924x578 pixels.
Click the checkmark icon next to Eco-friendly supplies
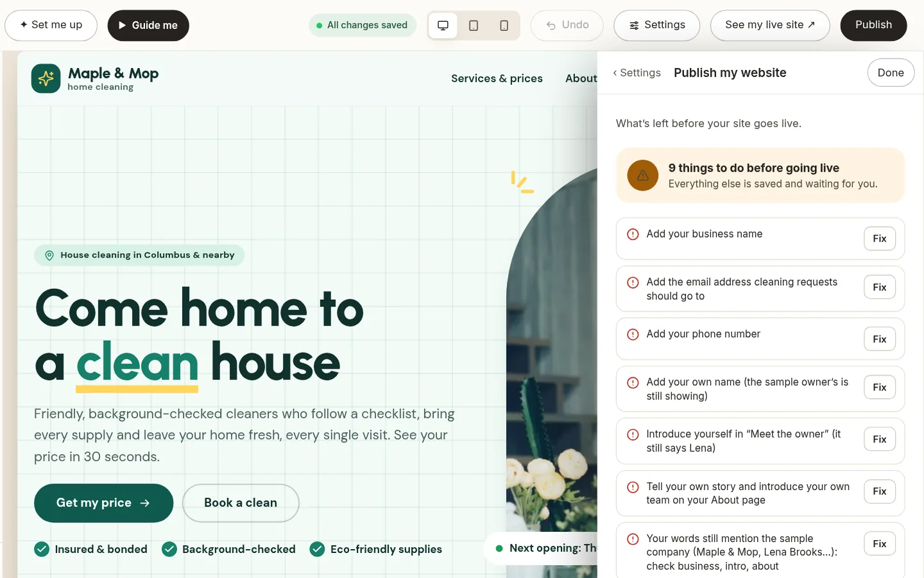tap(317, 549)
